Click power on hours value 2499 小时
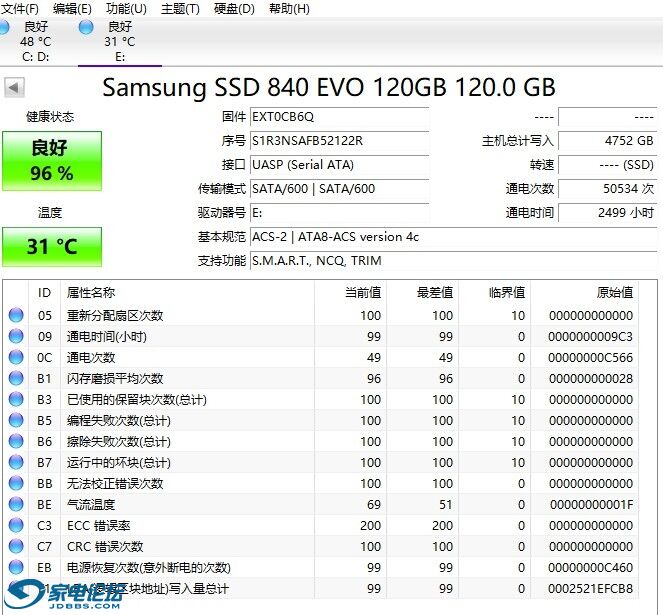Viewport: 663px width, 615px height. tap(608, 213)
